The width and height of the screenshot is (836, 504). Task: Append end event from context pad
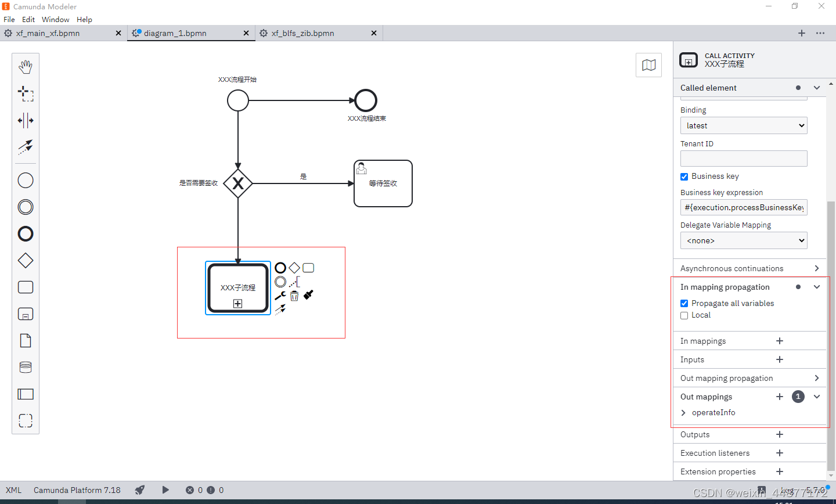point(280,268)
